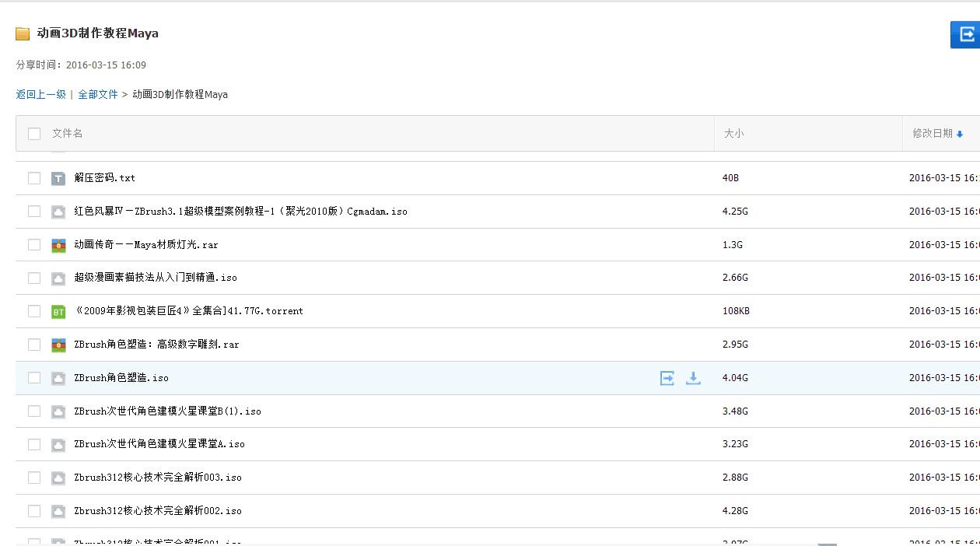Click the sort arrow next to 修改日期
Screen dimensions: 980x546
[960, 135]
